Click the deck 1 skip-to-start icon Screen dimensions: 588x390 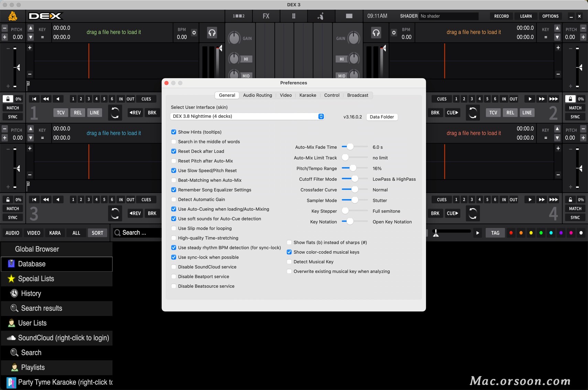point(34,99)
